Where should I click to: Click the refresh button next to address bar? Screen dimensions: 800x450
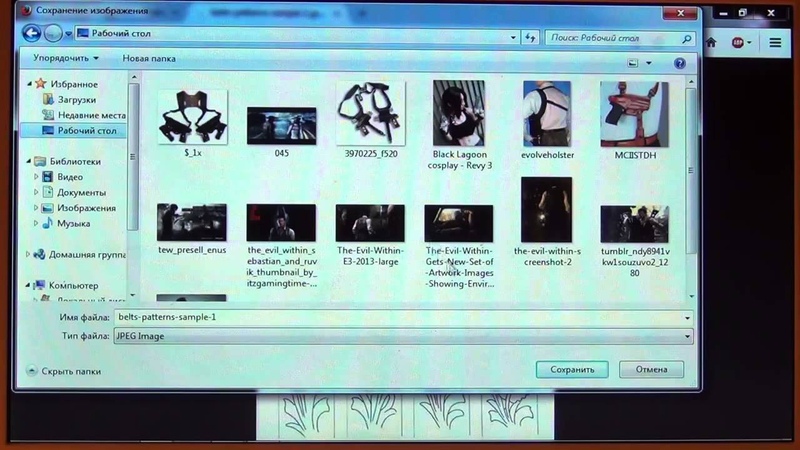click(x=530, y=38)
